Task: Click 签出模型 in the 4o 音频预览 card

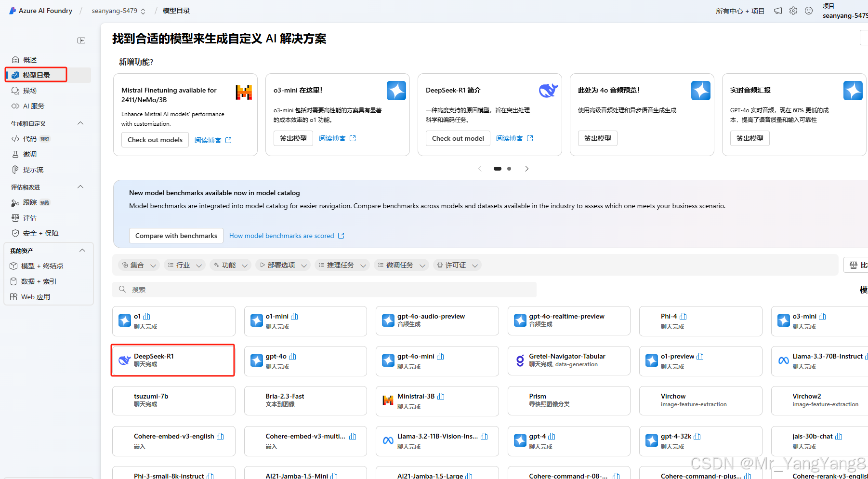Action: click(x=598, y=138)
